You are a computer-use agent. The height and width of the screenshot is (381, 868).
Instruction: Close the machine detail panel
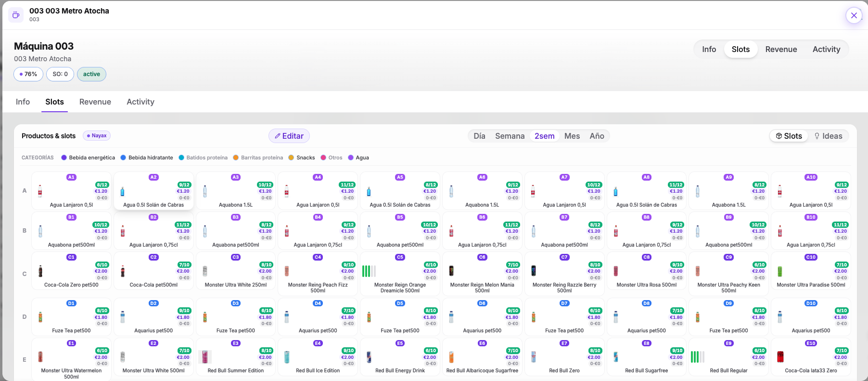(x=854, y=15)
